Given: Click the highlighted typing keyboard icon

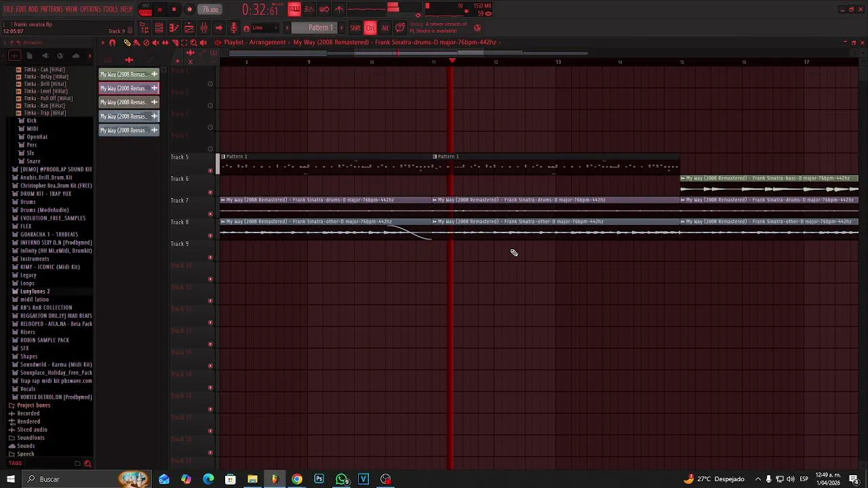Looking at the screenshot, I should pyautogui.click(x=294, y=9).
